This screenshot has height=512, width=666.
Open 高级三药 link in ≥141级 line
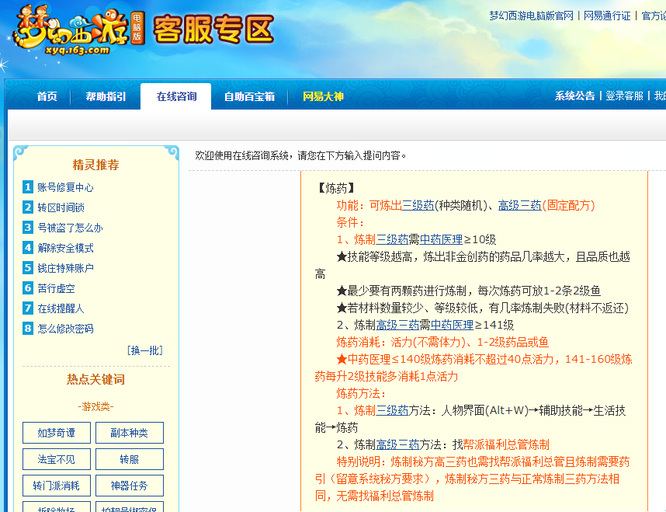tap(398, 325)
